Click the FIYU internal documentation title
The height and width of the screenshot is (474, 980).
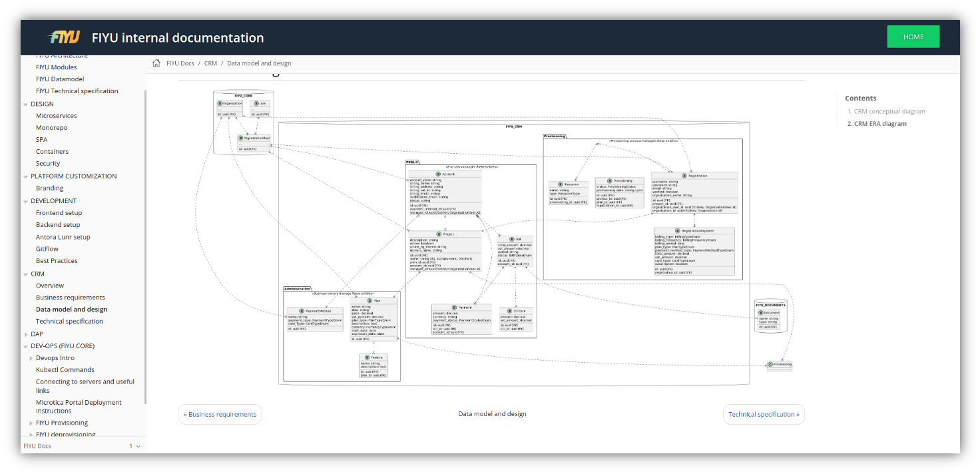(x=178, y=37)
